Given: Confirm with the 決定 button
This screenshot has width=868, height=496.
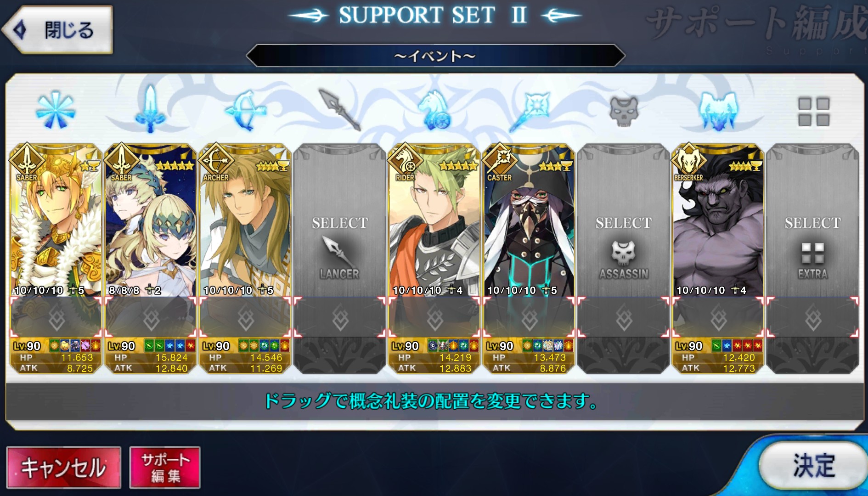Looking at the screenshot, I should (x=813, y=466).
